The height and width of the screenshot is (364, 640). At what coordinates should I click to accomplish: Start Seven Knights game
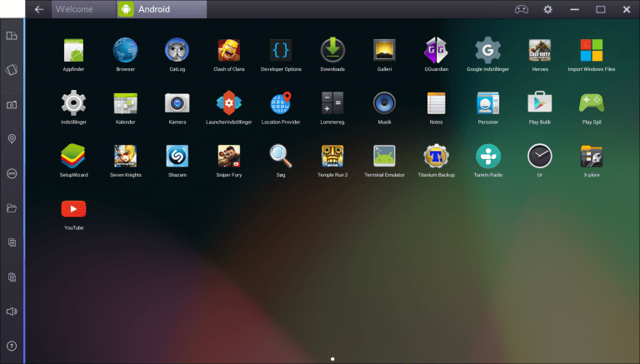pyautogui.click(x=125, y=156)
